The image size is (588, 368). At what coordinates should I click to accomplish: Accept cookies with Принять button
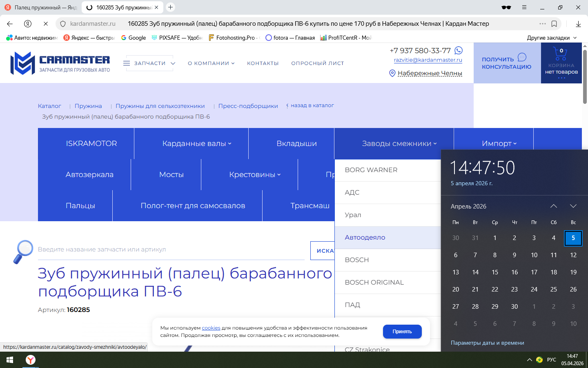tap(402, 332)
